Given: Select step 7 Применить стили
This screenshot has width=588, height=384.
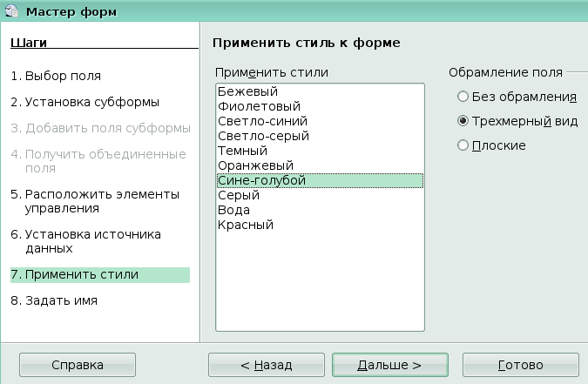Looking at the screenshot, I should point(74,275).
